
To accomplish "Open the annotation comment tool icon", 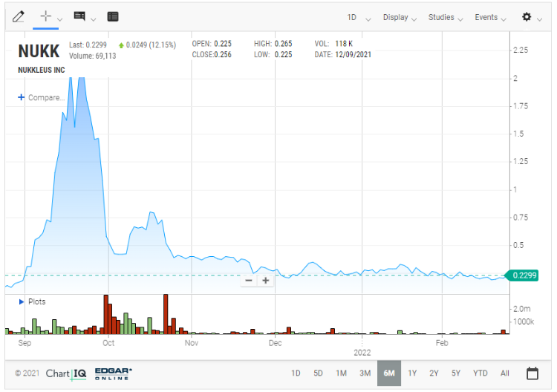I will (x=79, y=16).
